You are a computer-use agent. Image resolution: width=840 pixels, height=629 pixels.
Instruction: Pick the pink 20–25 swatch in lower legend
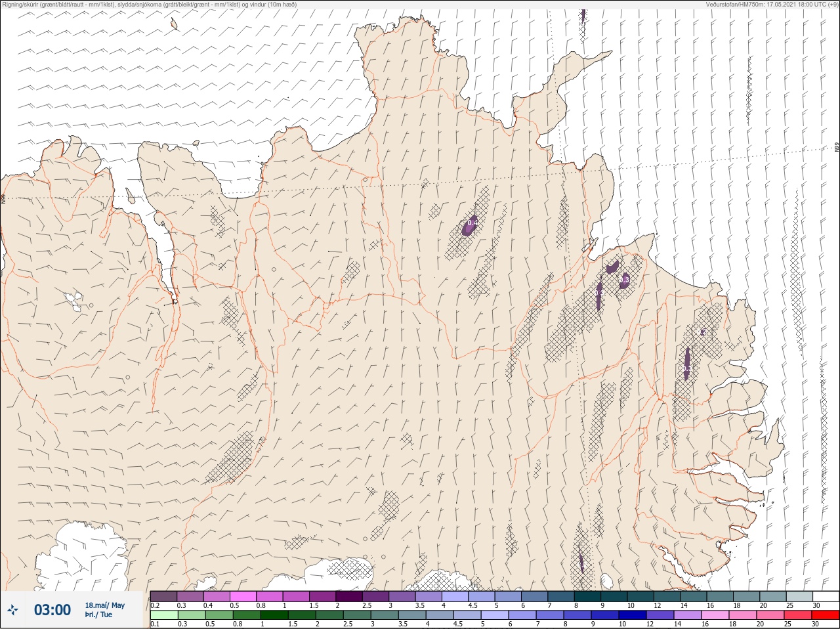pos(770,615)
